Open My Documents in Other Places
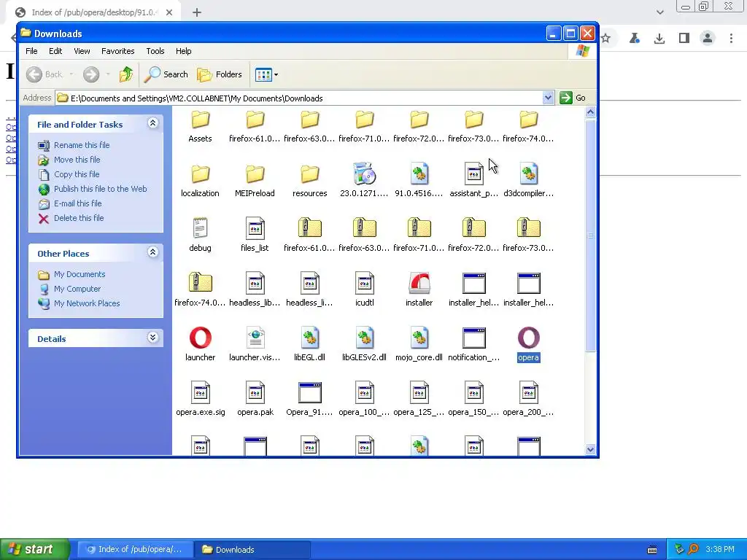Screen dimensions: 747x560 [79, 274]
